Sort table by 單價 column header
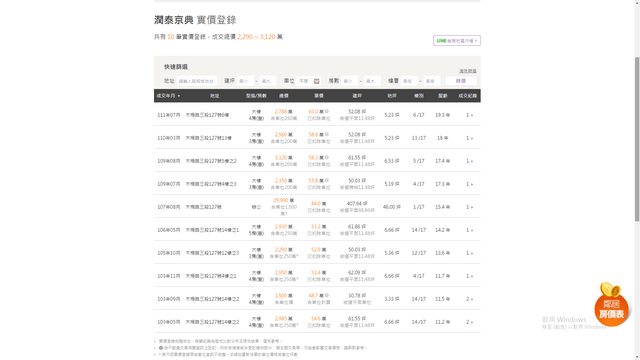The image size is (640, 360). pos(319,96)
